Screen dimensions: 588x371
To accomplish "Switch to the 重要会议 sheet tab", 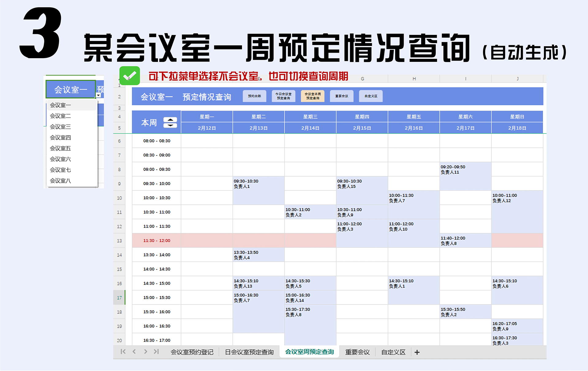I will [357, 352].
